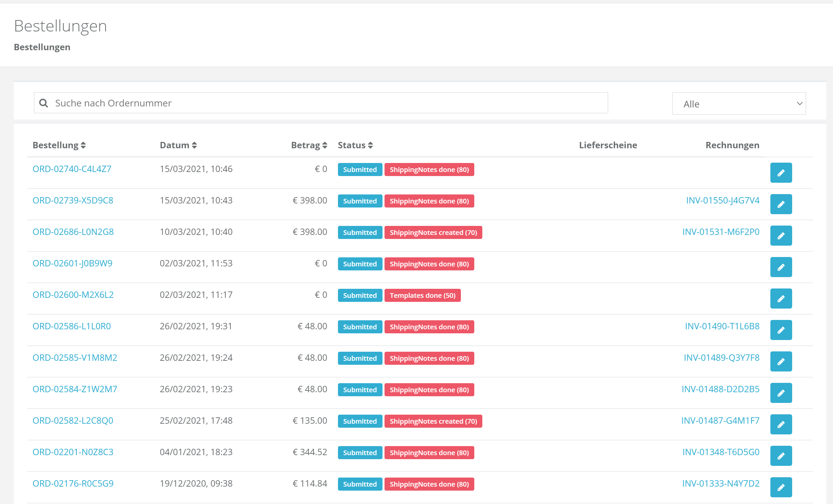Open order ORD-02201-N0Z8C3
The width and height of the screenshot is (833, 504).
73,452
